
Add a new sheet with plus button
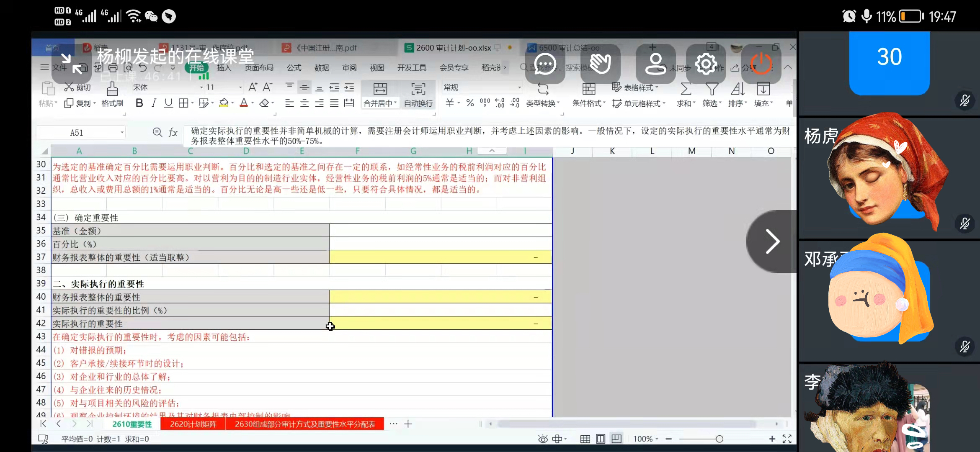pos(408,424)
